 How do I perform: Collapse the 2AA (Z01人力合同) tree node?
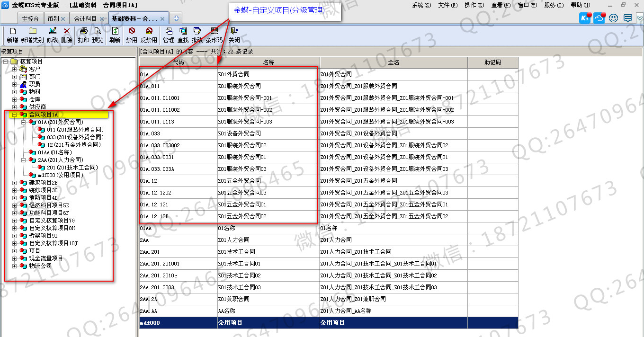[x=24, y=160]
